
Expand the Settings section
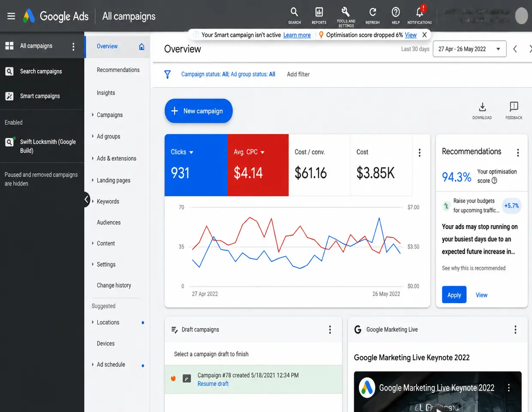click(x=93, y=264)
